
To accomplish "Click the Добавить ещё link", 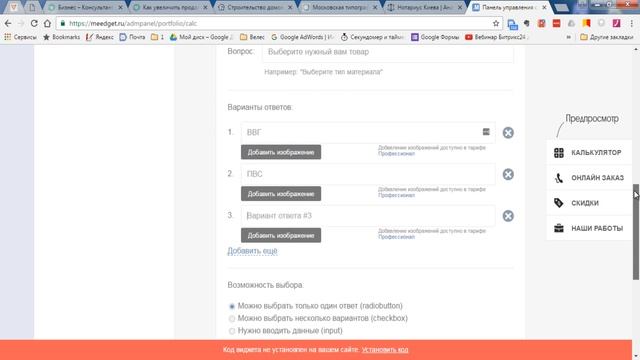I will (x=252, y=251).
